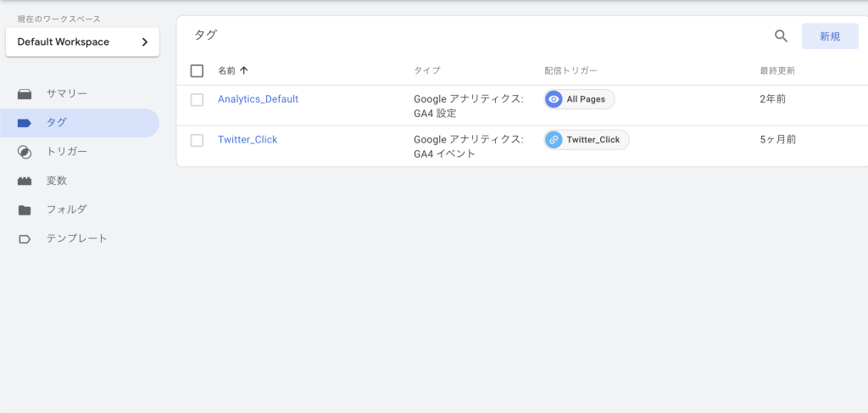Click the 新規 button
The height and width of the screenshot is (413, 868).
click(x=830, y=36)
